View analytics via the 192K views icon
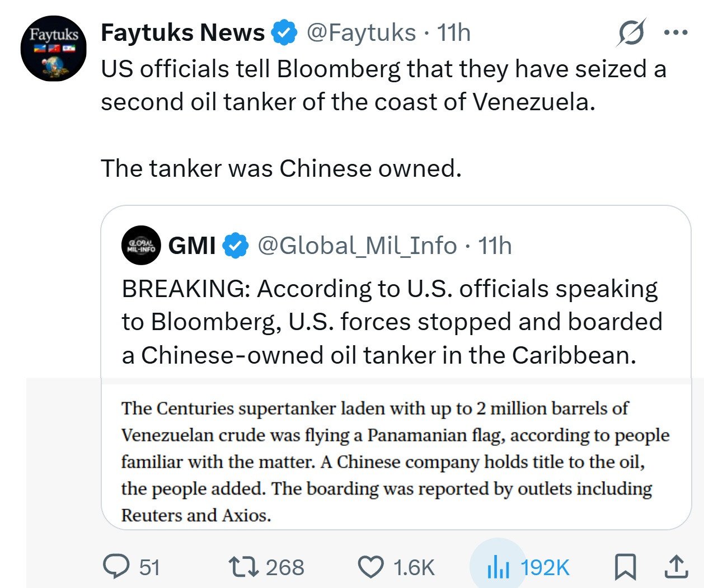 [x=498, y=567]
